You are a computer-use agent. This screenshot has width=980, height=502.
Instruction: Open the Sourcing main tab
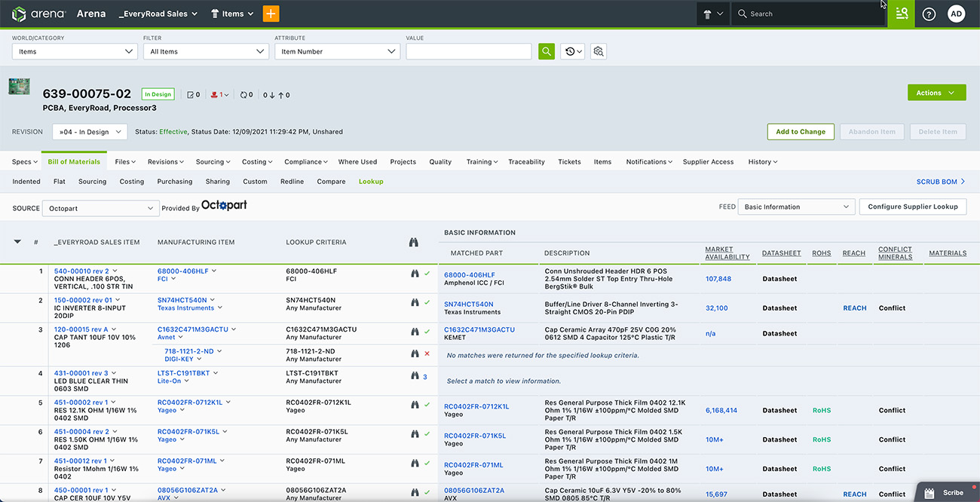213,161
